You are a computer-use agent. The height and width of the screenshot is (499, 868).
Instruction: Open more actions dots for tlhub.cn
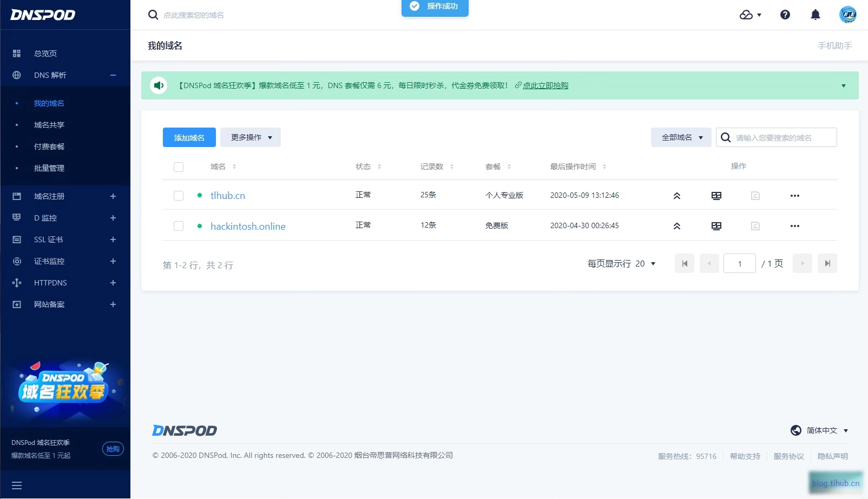[795, 196]
